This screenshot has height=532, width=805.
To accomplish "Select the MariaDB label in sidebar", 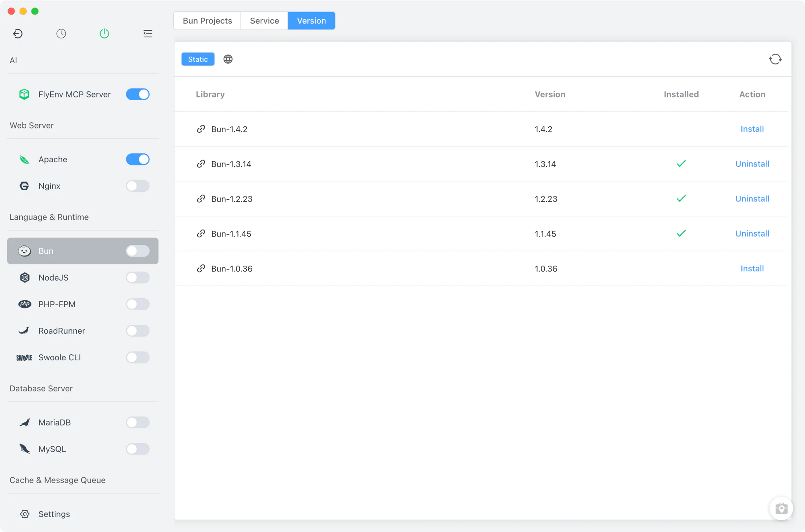I will [55, 422].
